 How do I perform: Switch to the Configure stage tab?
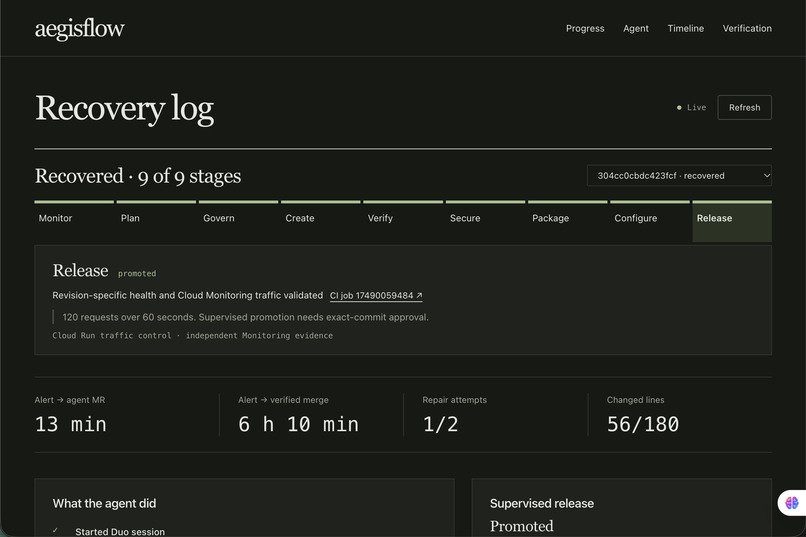coord(650,221)
